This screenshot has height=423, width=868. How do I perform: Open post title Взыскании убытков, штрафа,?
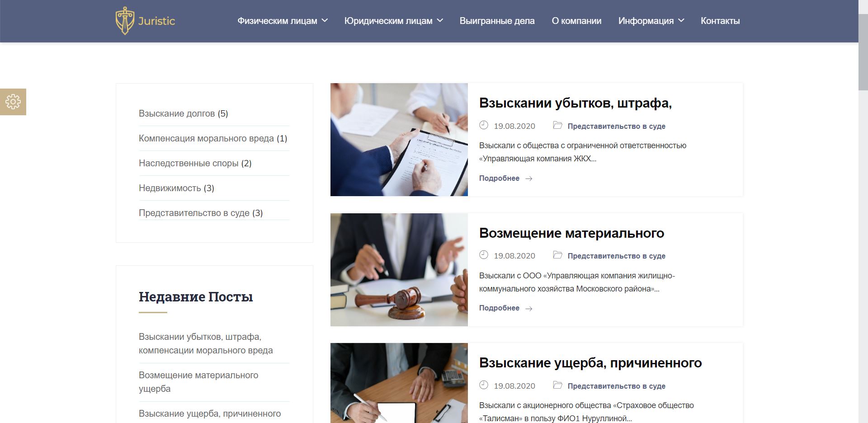[576, 103]
